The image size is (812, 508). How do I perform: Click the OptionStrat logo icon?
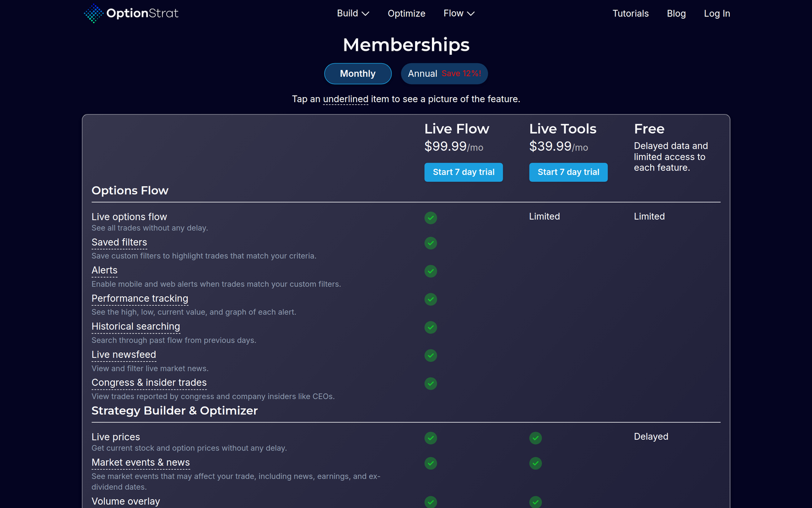(94, 14)
